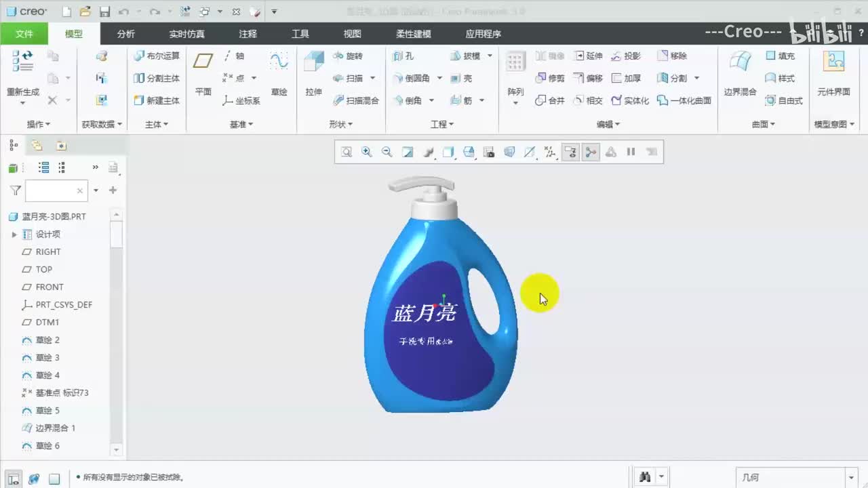Toggle the navigator panel icon in status bar

click(x=13, y=479)
